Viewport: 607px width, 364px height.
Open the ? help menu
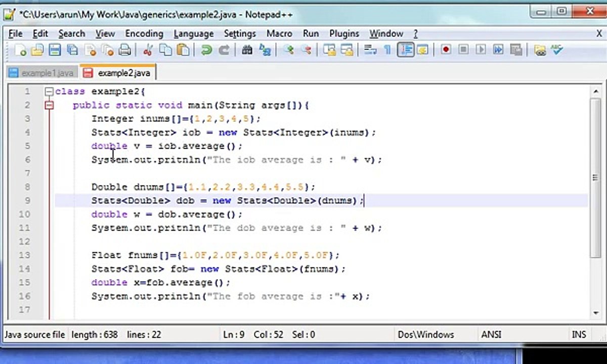coord(416,33)
